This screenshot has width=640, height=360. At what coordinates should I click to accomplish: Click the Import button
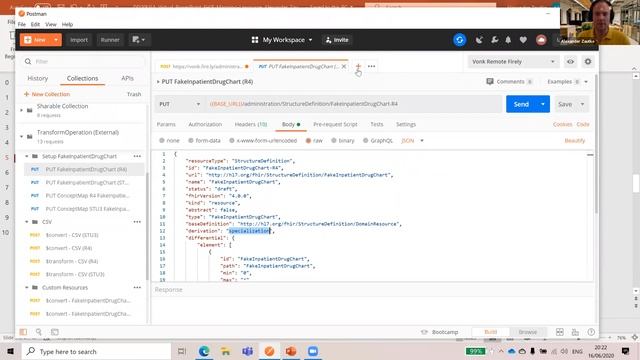coord(79,40)
